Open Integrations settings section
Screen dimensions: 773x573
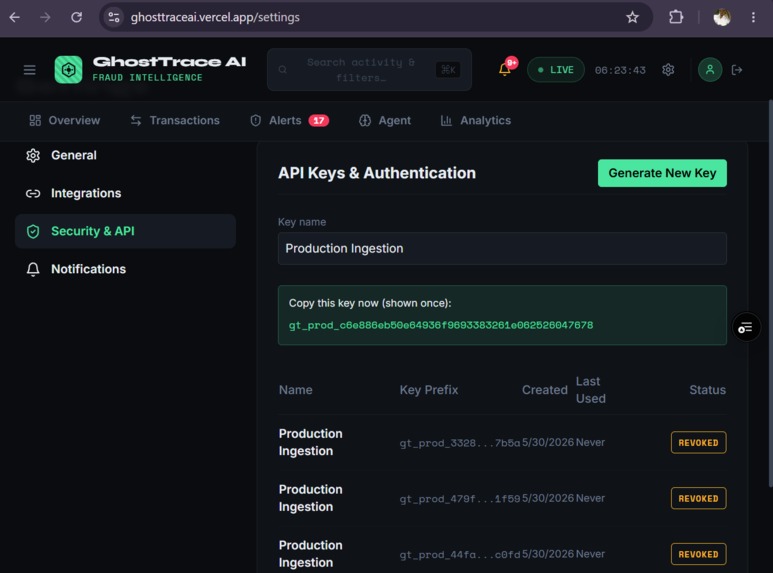[x=125, y=193]
